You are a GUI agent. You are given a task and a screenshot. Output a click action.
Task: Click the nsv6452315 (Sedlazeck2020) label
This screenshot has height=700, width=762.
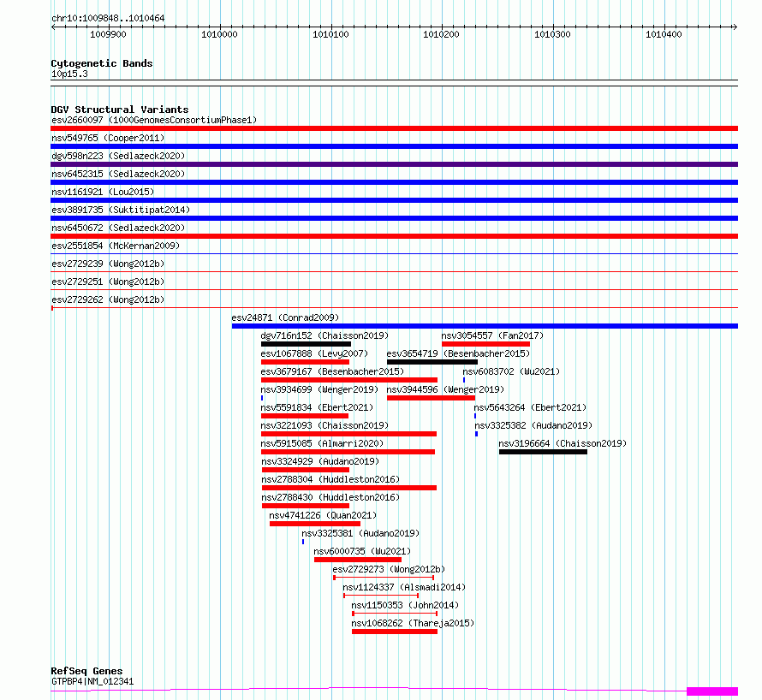(x=118, y=174)
